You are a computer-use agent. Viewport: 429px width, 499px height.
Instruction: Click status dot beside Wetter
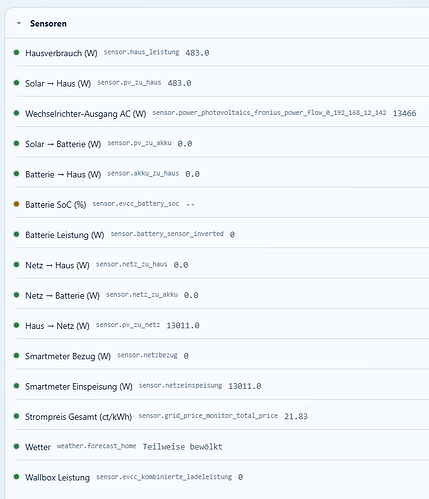16,447
